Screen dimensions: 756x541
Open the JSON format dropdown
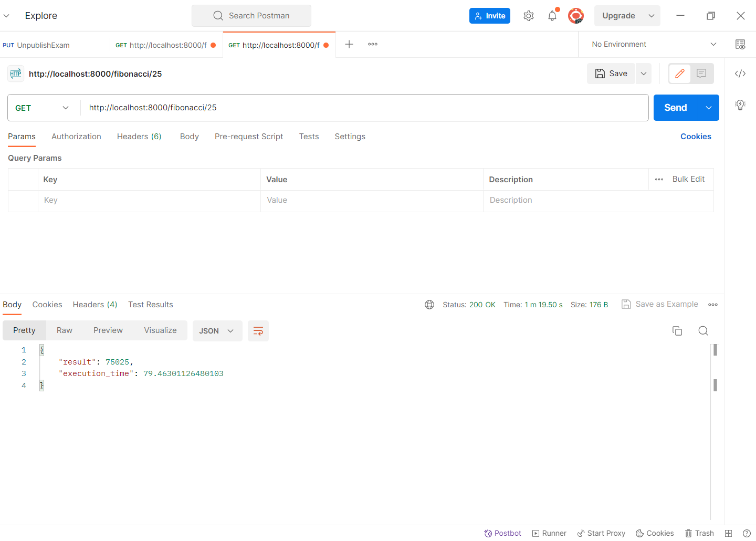click(217, 331)
